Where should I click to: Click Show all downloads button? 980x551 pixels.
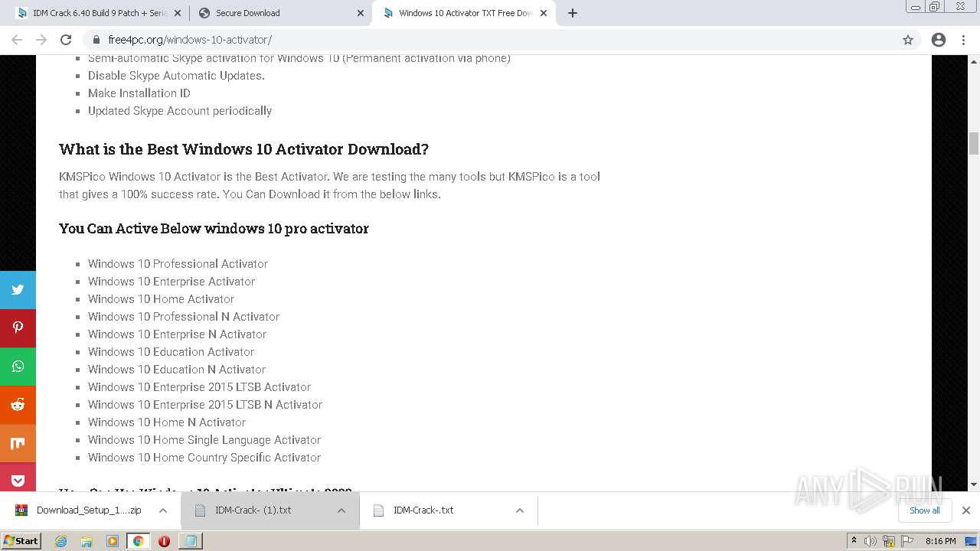925,510
